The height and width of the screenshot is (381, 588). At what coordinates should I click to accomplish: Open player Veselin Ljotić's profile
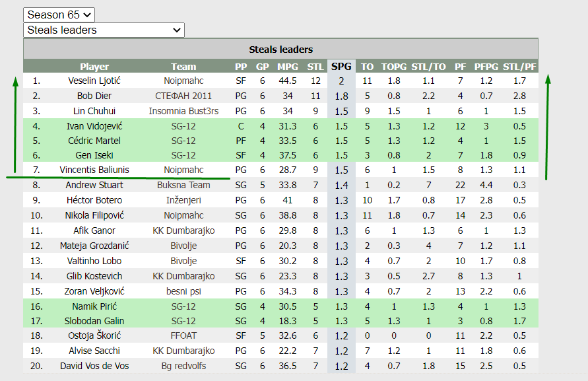(x=94, y=81)
